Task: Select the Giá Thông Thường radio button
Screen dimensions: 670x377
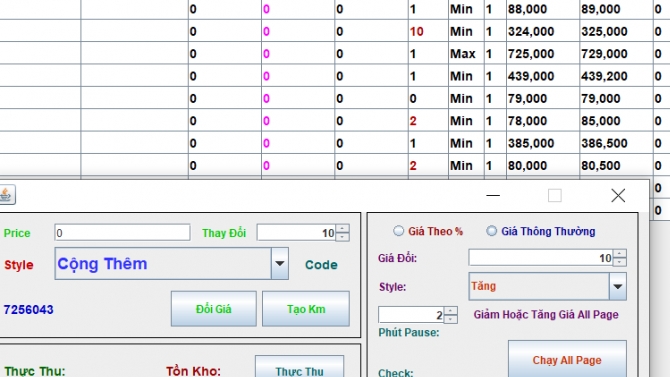Action: point(491,231)
